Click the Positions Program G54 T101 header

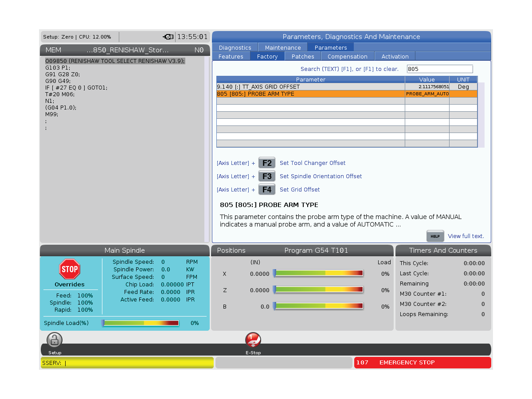pyautogui.click(x=302, y=250)
